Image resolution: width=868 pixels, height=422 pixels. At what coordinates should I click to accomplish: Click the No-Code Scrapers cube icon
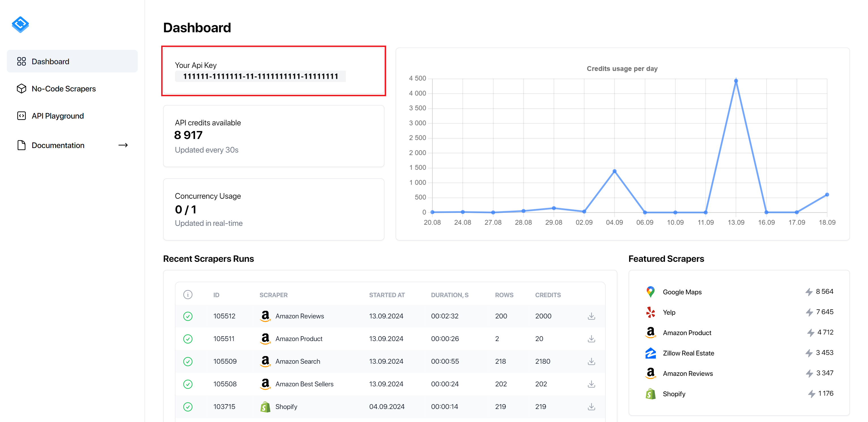(22, 89)
